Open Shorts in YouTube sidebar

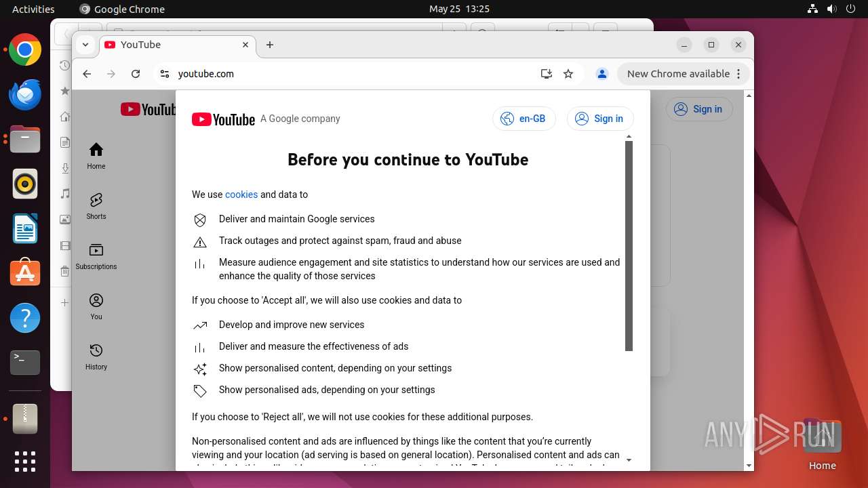(x=96, y=206)
